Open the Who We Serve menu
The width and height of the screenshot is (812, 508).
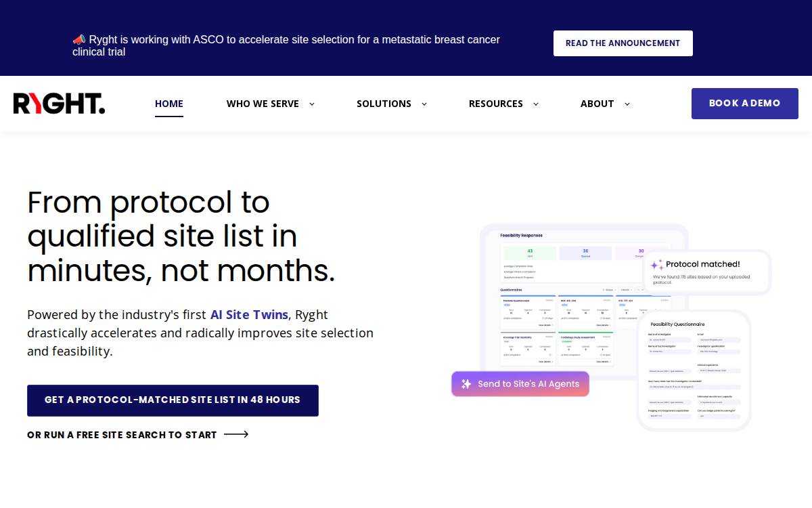click(x=263, y=104)
